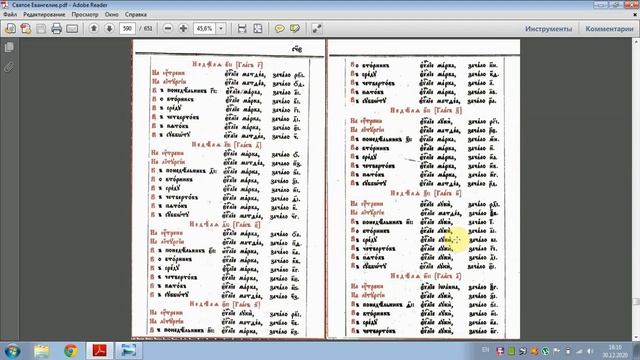Select Adobe Reader taskbar button

pos(100,351)
